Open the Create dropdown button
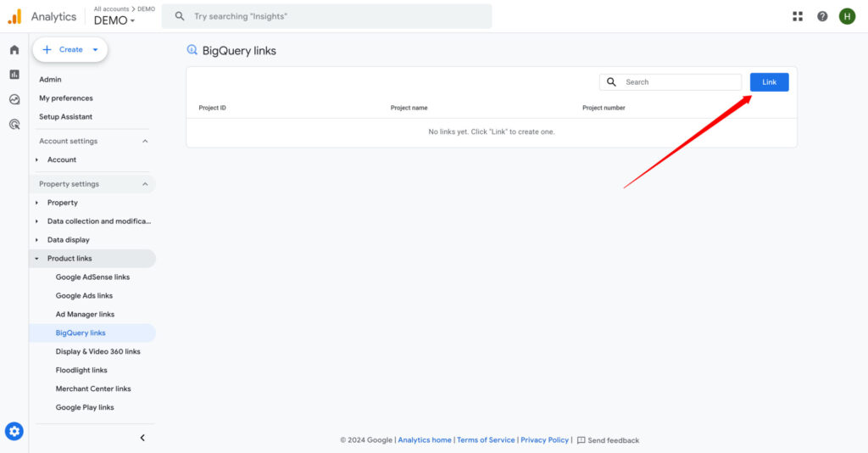 pos(70,50)
